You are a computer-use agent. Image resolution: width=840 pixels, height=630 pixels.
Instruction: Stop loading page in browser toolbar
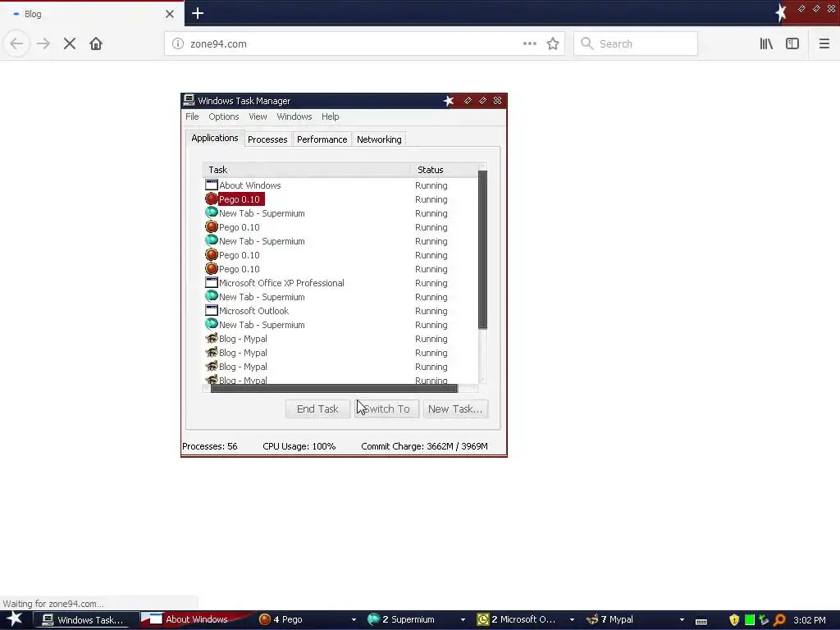click(70, 44)
